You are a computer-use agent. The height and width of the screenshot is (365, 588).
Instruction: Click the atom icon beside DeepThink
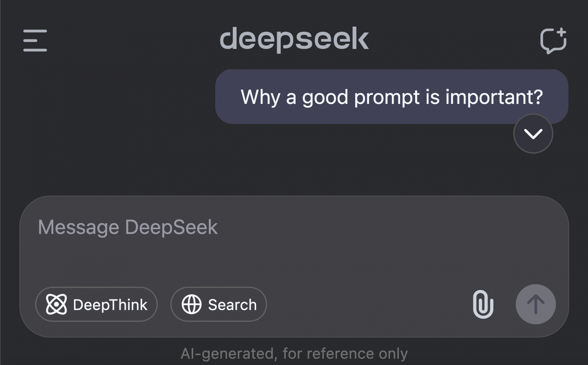56,304
